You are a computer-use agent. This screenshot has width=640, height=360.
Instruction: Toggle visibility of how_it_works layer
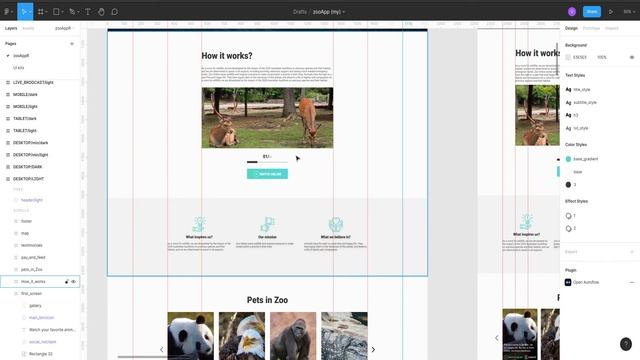(x=73, y=282)
